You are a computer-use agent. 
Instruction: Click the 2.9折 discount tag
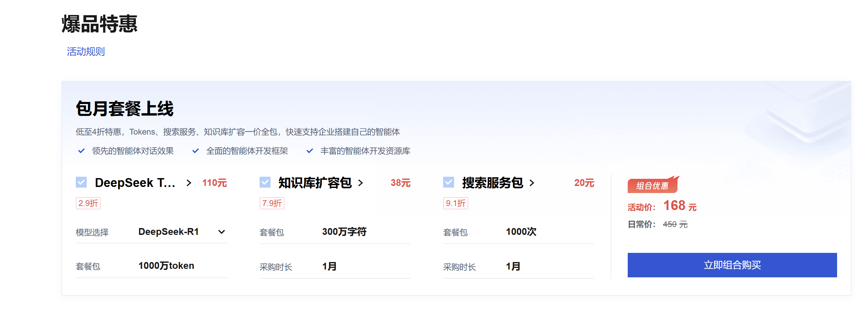point(88,203)
